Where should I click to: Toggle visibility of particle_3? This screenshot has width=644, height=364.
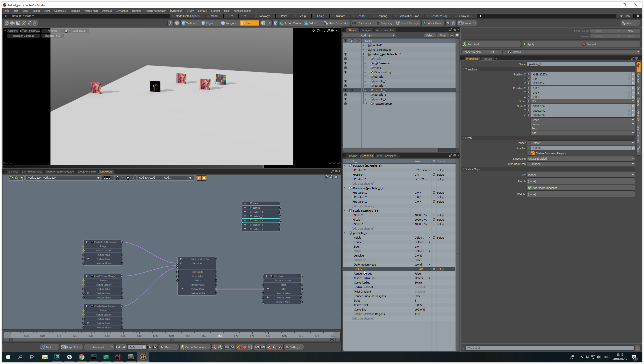click(x=346, y=95)
